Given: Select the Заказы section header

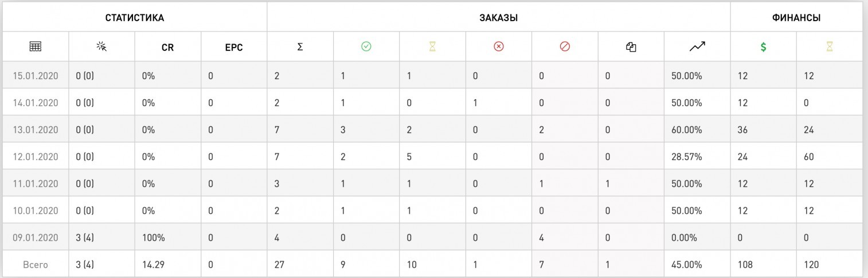Looking at the screenshot, I should point(499,18).
